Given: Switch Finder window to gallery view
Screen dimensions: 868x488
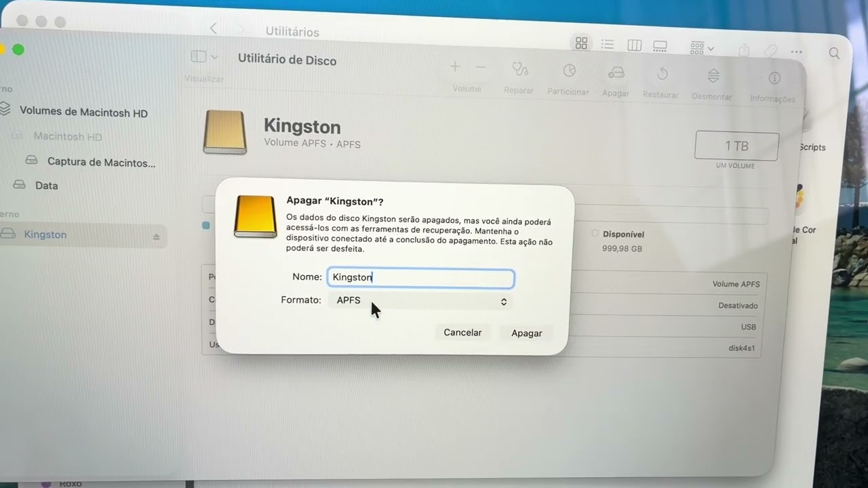Looking at the screenshot, I should [x=660, y=46].
